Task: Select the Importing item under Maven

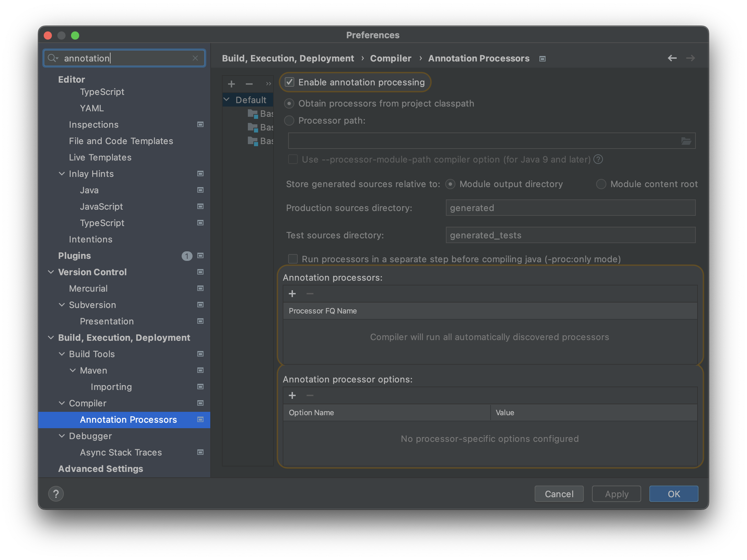Action: (x=111, y=387)
